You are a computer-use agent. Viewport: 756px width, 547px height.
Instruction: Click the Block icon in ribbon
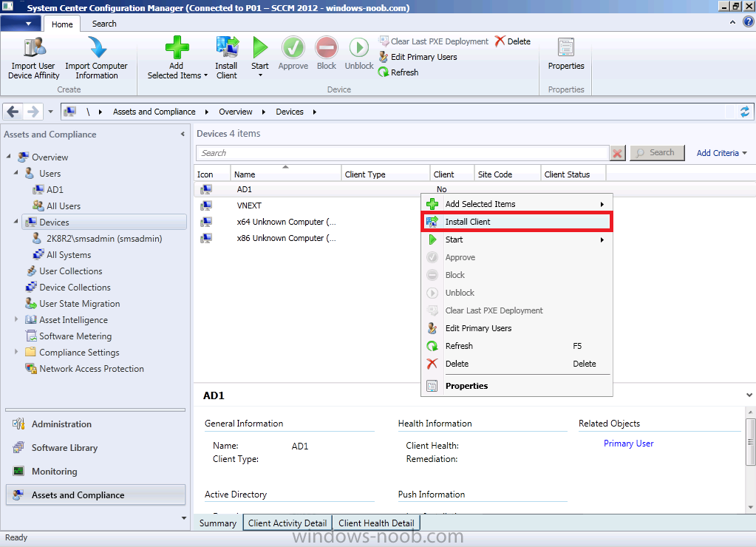click(327, 47)
